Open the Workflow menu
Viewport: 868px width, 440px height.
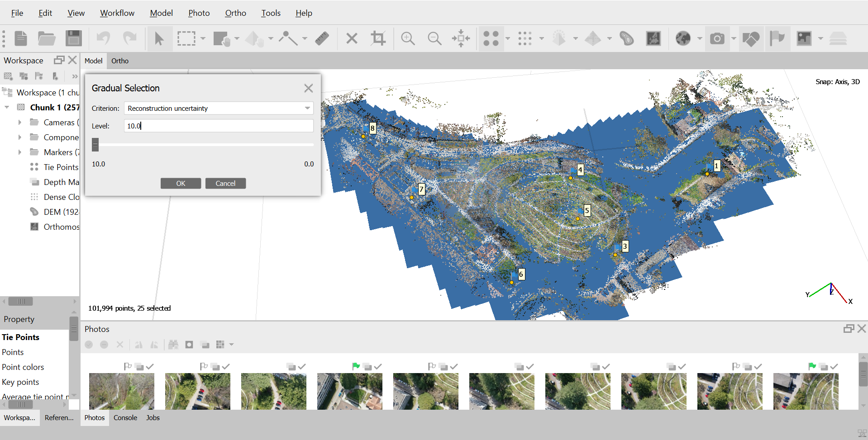[x=117, y=13]
